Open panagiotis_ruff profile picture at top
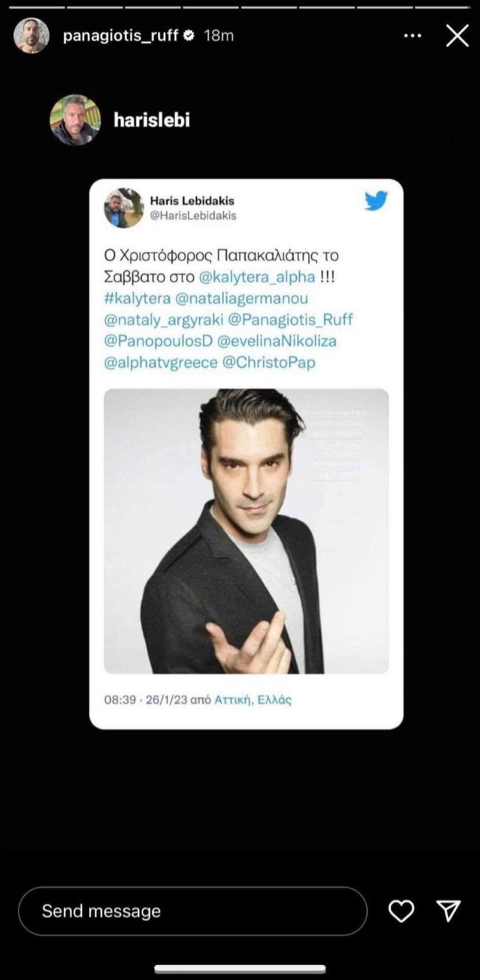The image size is (480, 980). (x=32, y=35)
